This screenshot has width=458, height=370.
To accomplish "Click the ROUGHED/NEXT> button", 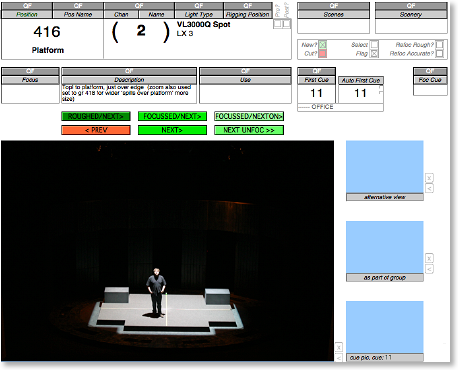I will point(96,116).
